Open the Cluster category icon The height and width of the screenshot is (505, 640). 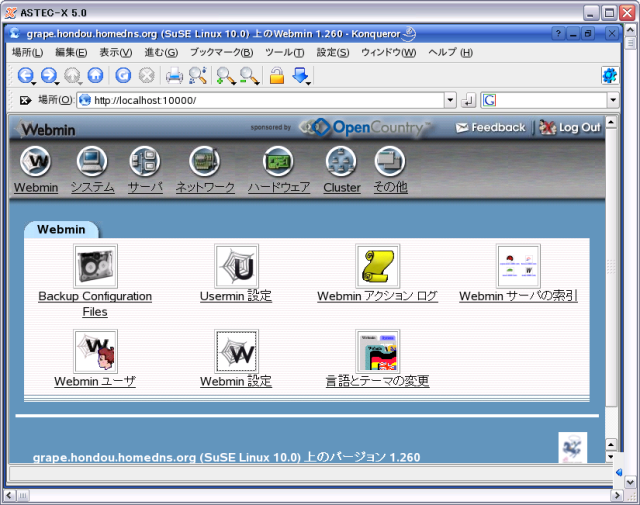pyautogui.click(x=341, y=161)
